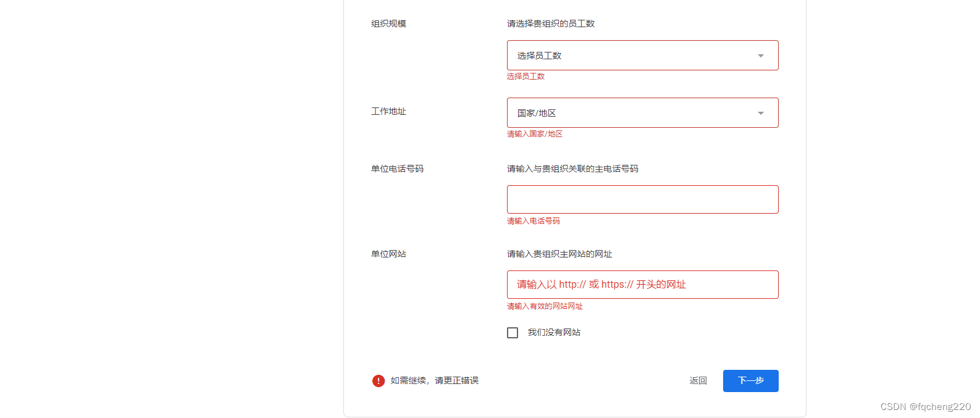Click the dropdown arrow beside 选择员工数

[x=760, y=55]
